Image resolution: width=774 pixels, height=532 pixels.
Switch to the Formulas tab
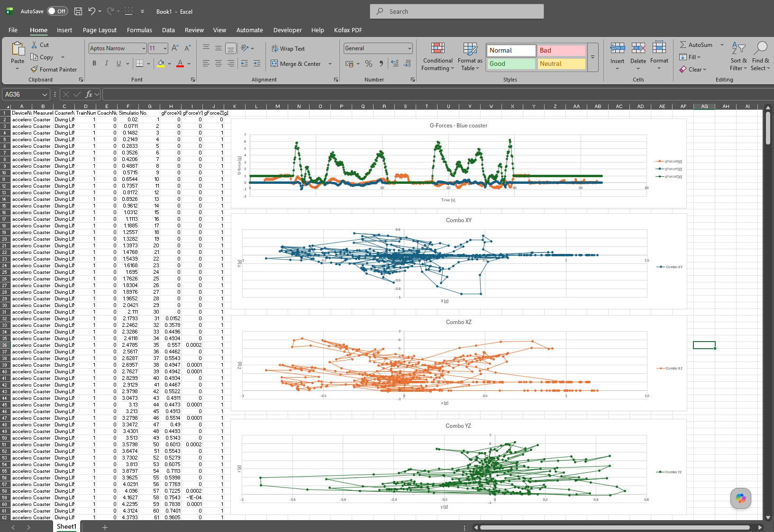coord(139,30)
